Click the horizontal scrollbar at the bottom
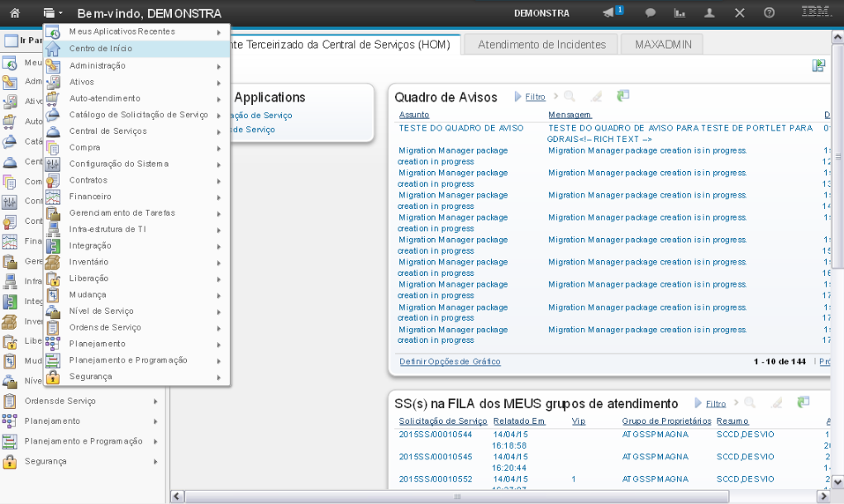The width and height of the screenshot is (844, 504). (x=456, y=497)
